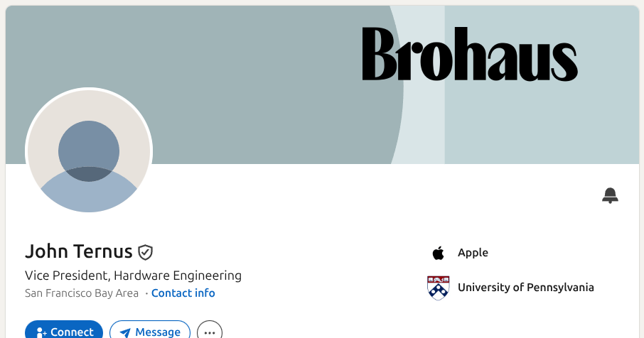Click the avatar's head silhouette circle

pyautogui.click(x=89, y=151)
